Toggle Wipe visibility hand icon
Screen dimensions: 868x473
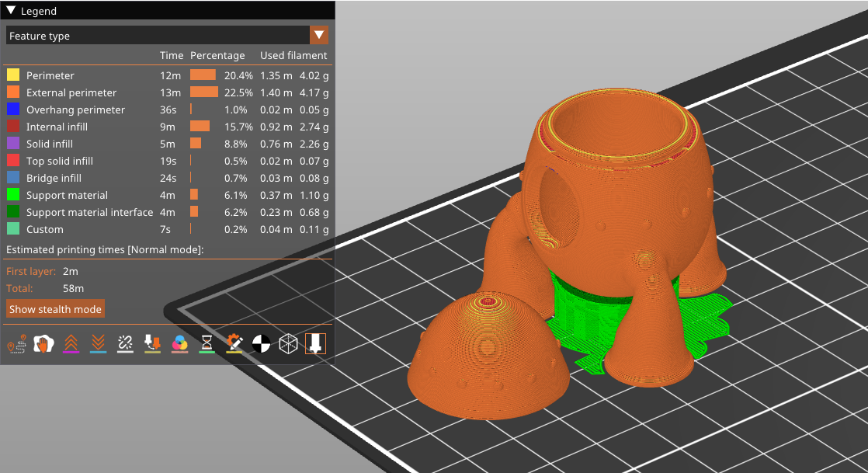pyautogui.click(x=43, y=344)
